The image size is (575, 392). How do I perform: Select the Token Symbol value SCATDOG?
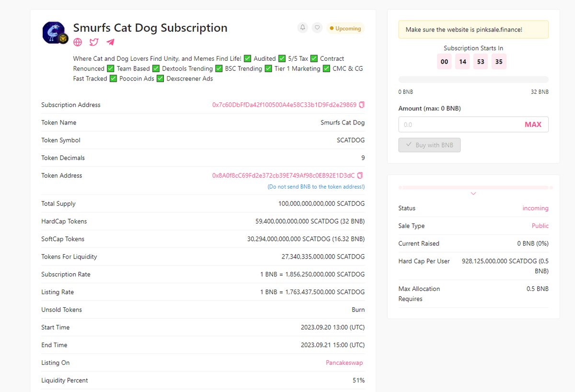(x=351, y=140)
